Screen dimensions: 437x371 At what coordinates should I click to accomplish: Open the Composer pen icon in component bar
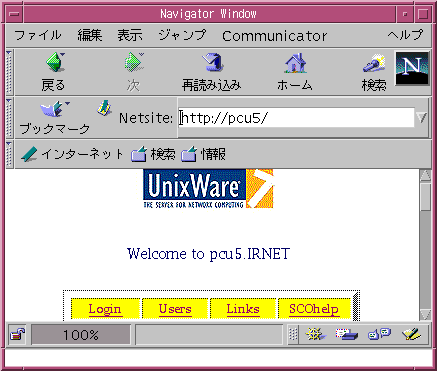(x=411, y=334)
